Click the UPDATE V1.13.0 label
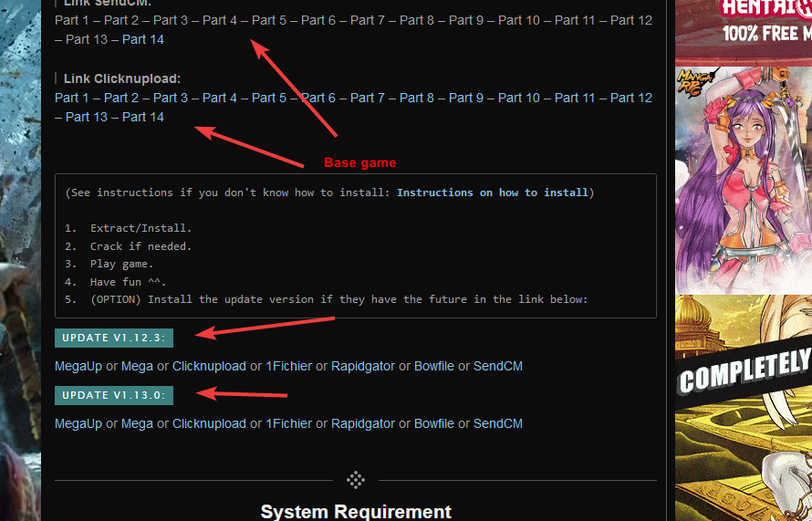Viewport: 812px width, 521px height. (x=114, y=396)
